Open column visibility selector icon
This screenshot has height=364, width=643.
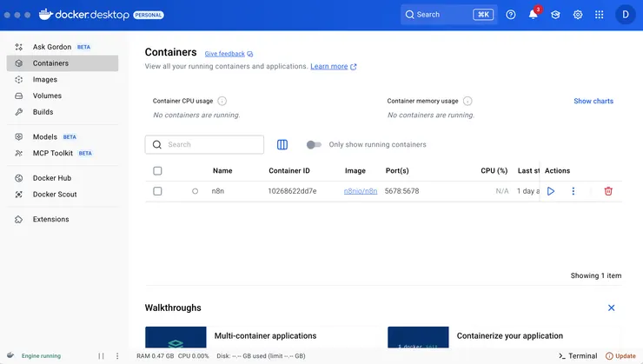click(282, 144)
